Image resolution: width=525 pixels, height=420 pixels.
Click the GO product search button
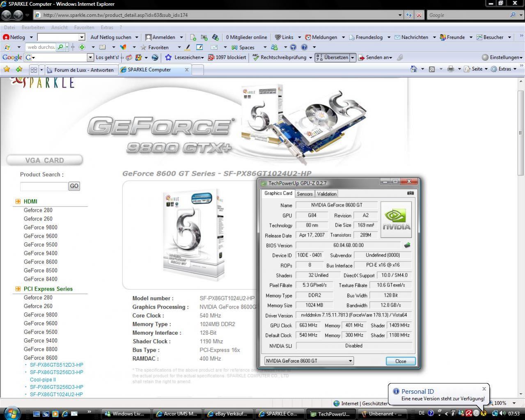[74, 186]
